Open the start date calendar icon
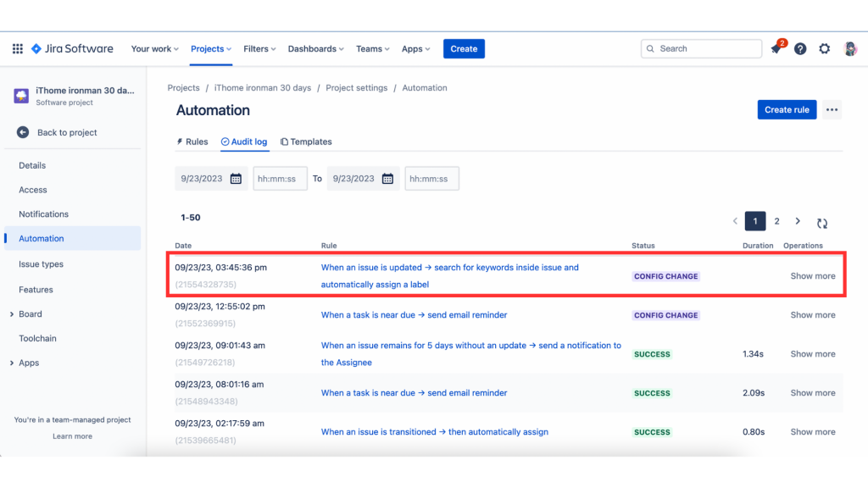Viewport: 868px width, 488px height. pos(236,179)
